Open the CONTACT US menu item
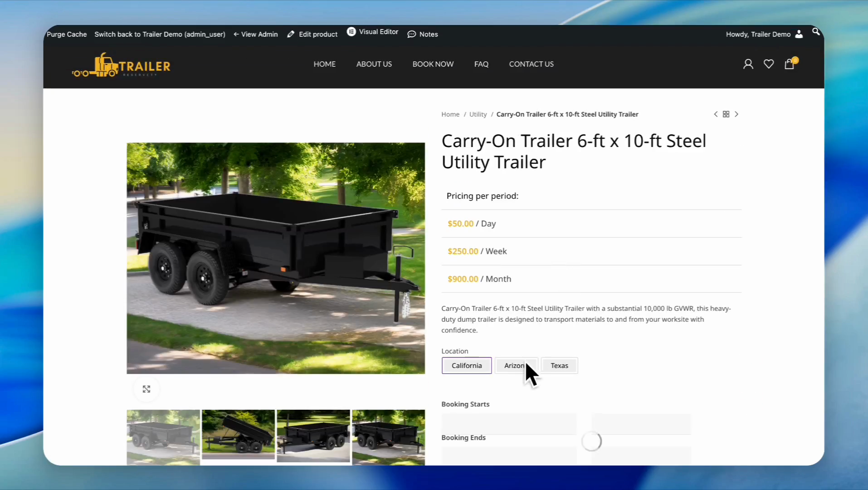The height and width of the screenshot is (490, 868). [532, 64]
